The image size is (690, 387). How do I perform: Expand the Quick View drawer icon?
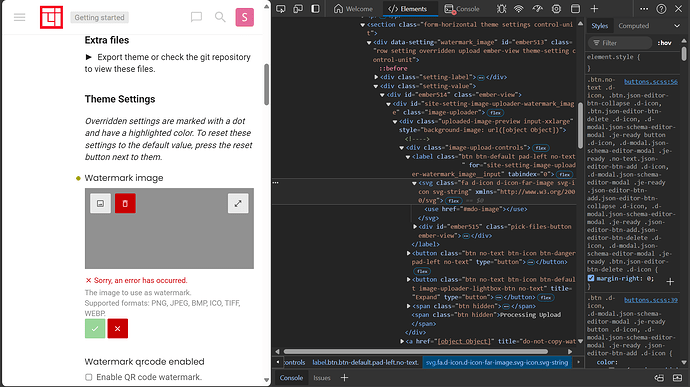click(x=677, y=378)
